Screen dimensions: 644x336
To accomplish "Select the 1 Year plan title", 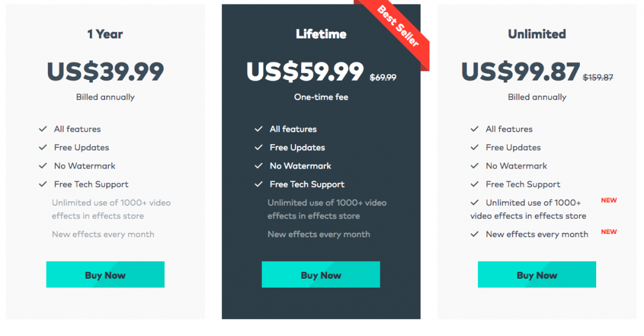I will pos(105,34).
